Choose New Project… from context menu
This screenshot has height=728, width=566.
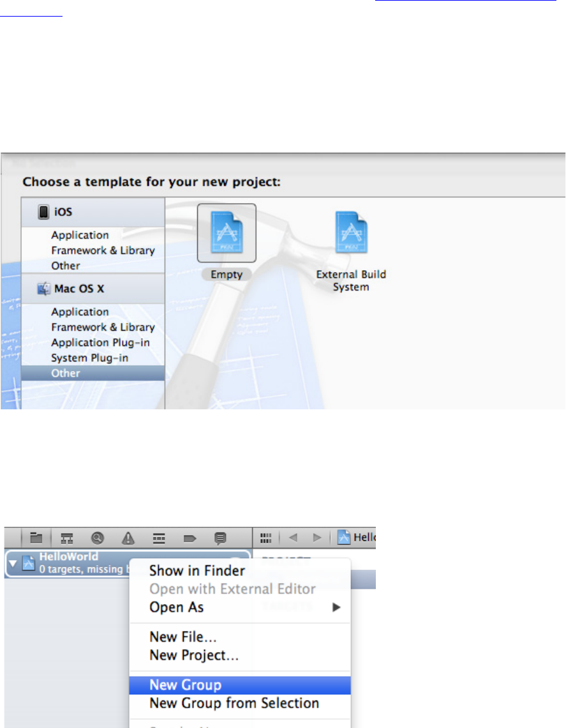240,655
